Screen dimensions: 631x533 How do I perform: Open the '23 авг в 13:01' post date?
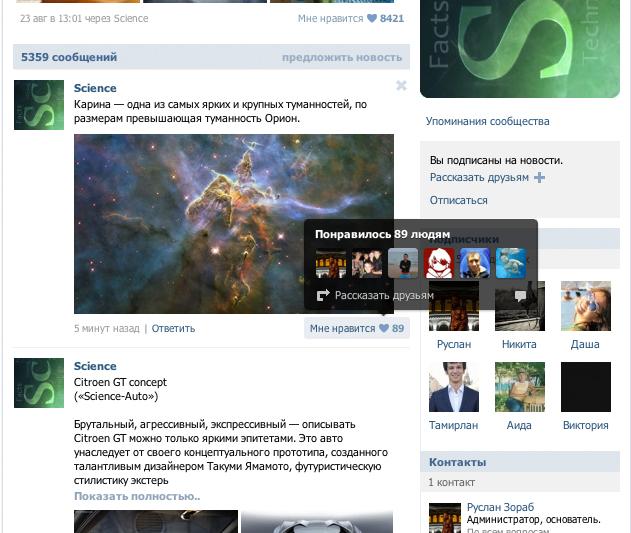tap(50, 18)
